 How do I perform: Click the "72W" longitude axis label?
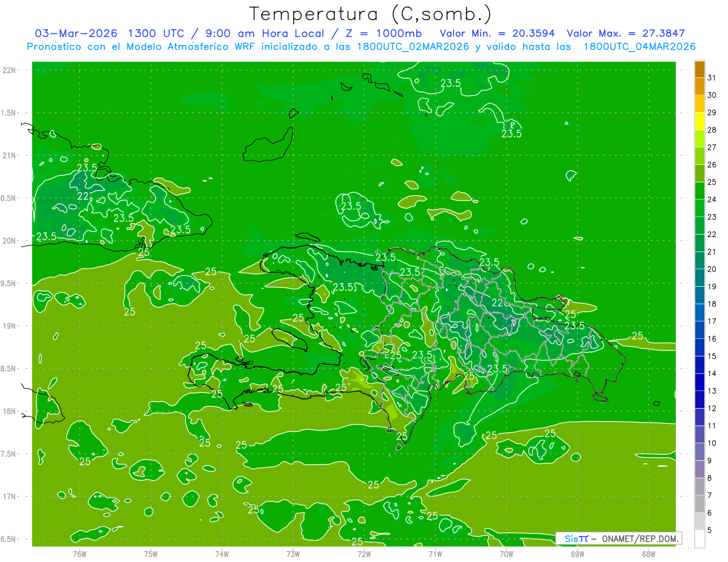(364, 554)
